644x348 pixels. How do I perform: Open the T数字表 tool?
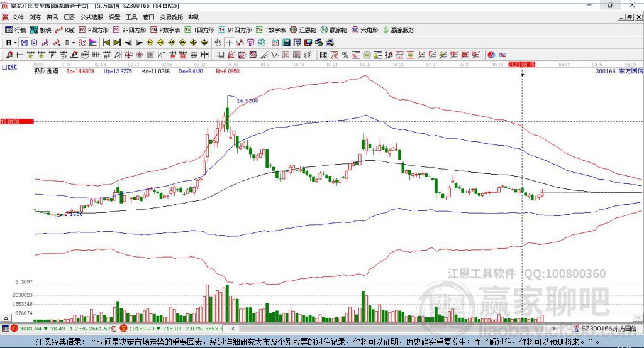pyautogui.click(x=270, y=30)
